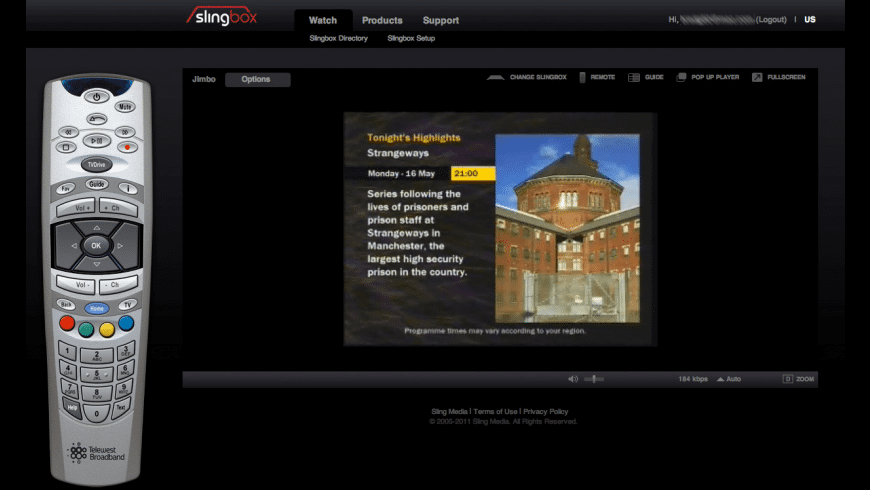
Task: Go to Slingbox Setup
Action: [x=411, y=38]
